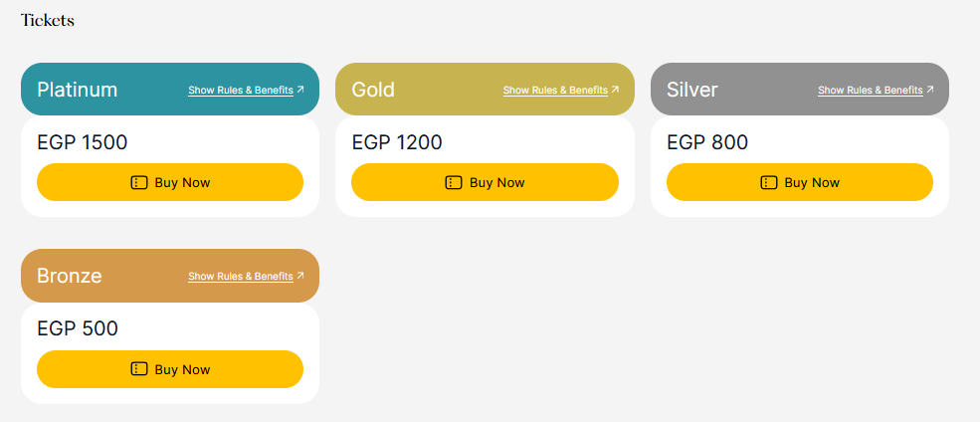Show Rules & Benefits for Gold ticket
Viewport: 980px width, 422px height.
(555, 90)
